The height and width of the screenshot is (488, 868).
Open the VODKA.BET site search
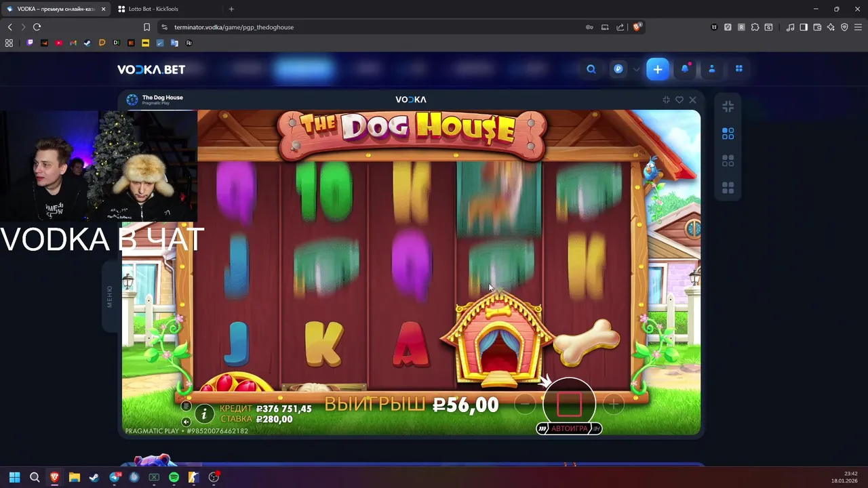pos(591,69)
